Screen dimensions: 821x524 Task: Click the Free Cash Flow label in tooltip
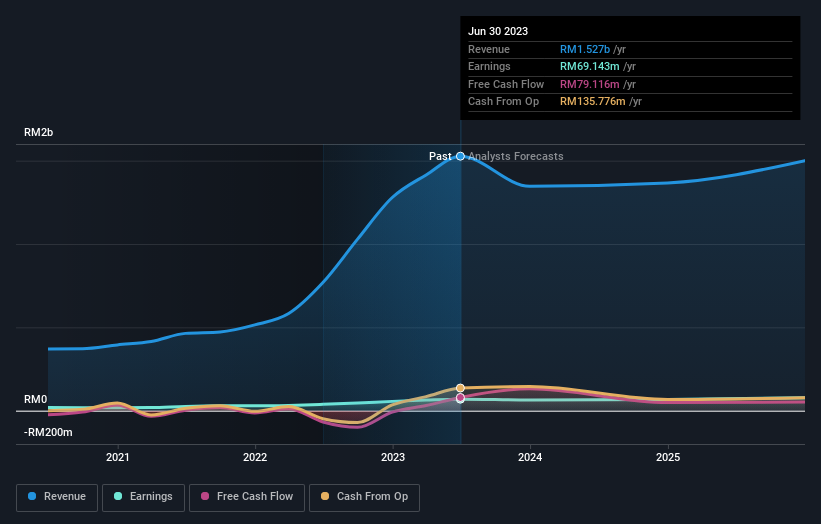506,84
